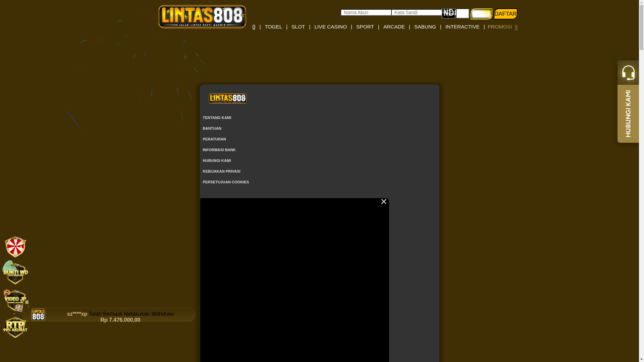Go to the SABUNG section
This screenshot has height=362, width=644.
[425, 27]
